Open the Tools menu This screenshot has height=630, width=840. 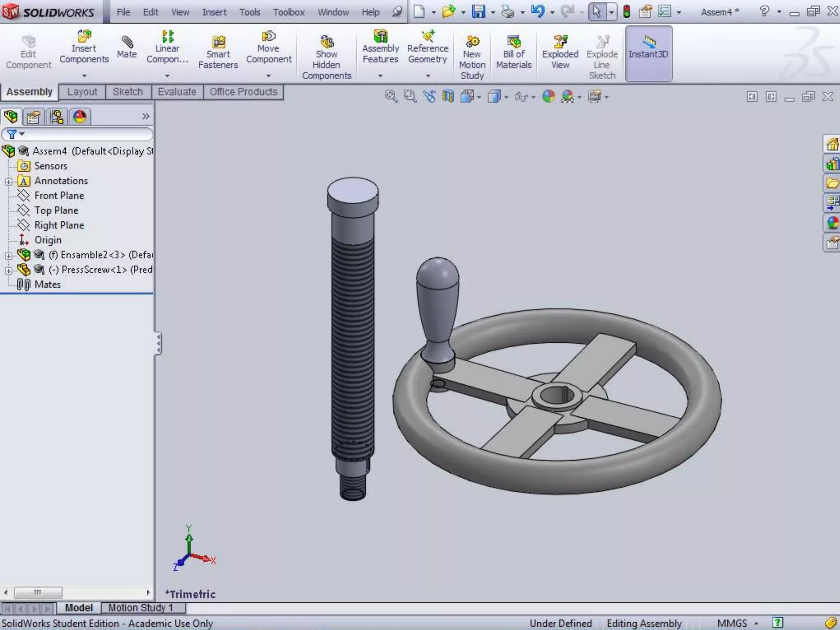tap(249, 12)
